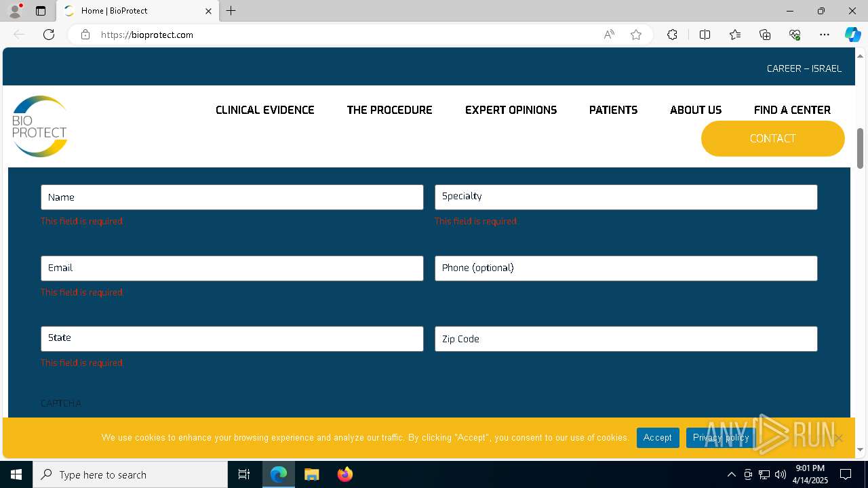868x488 pixels.
Task: Open the Extensions icon
Action: (x=672, y=35)
